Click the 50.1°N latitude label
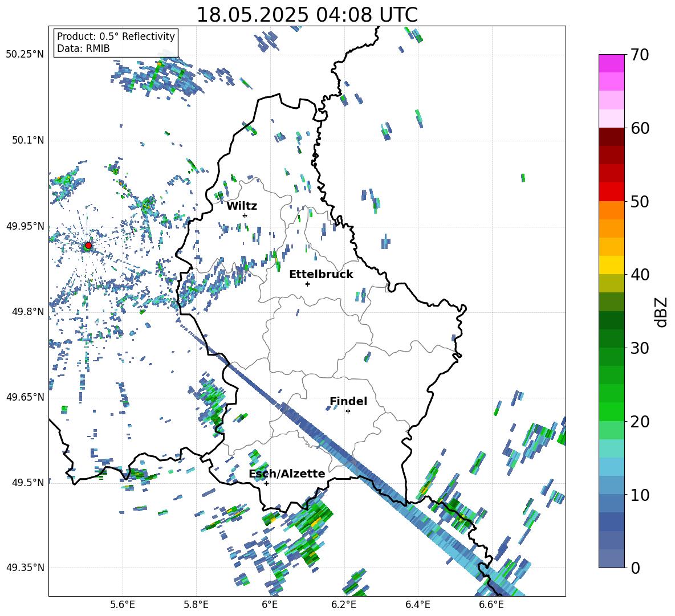 coord(28,140)
